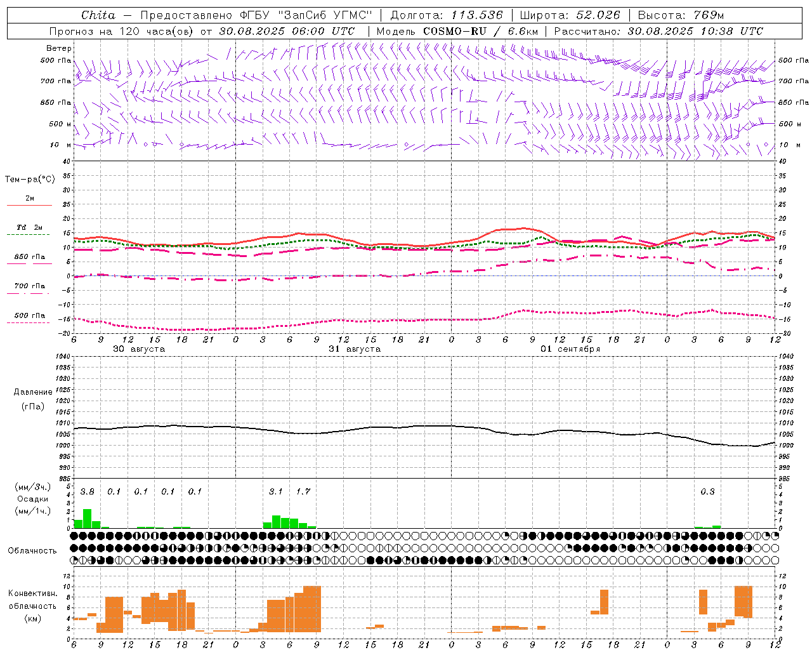Screen dimensions: 812x650
Task: Click the "500 гПа" temperature legend entry
Action: (x=30, y=315)
